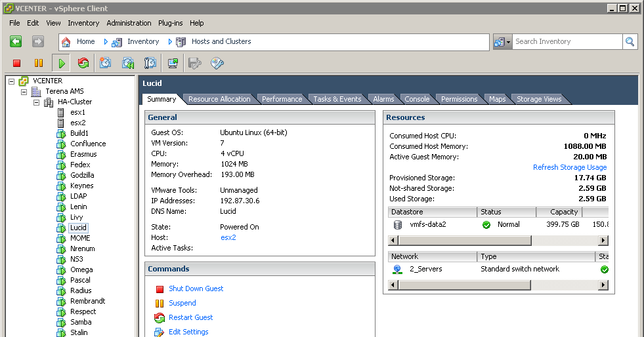Collapse the VCENTER tree node
The height and width of the screenshot is (337, 644).
tap(12, 81)
